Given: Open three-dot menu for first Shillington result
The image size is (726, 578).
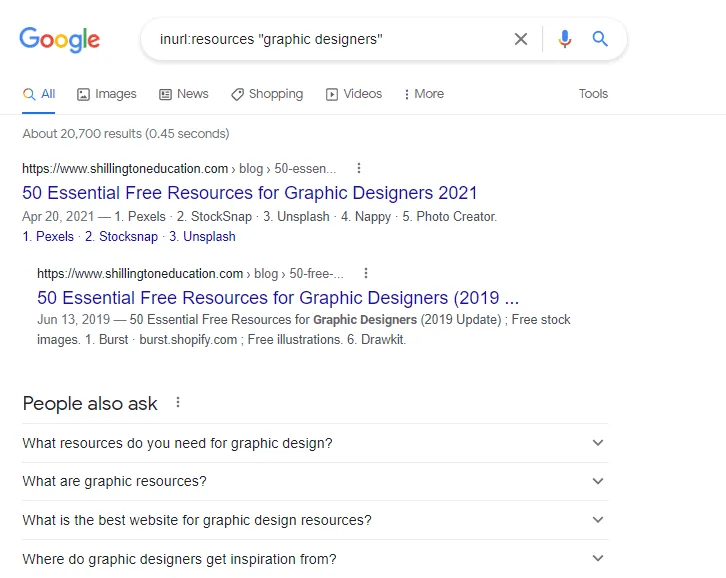Looking at the screenshot, I should (359, 169).
